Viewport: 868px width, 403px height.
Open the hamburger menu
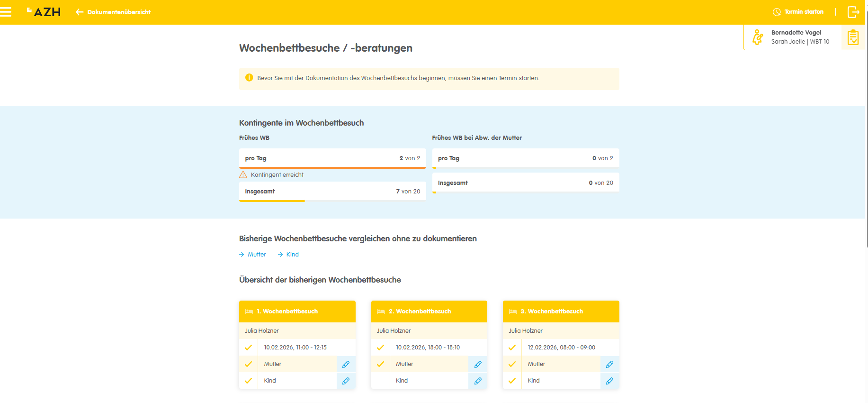pos(6,12)
